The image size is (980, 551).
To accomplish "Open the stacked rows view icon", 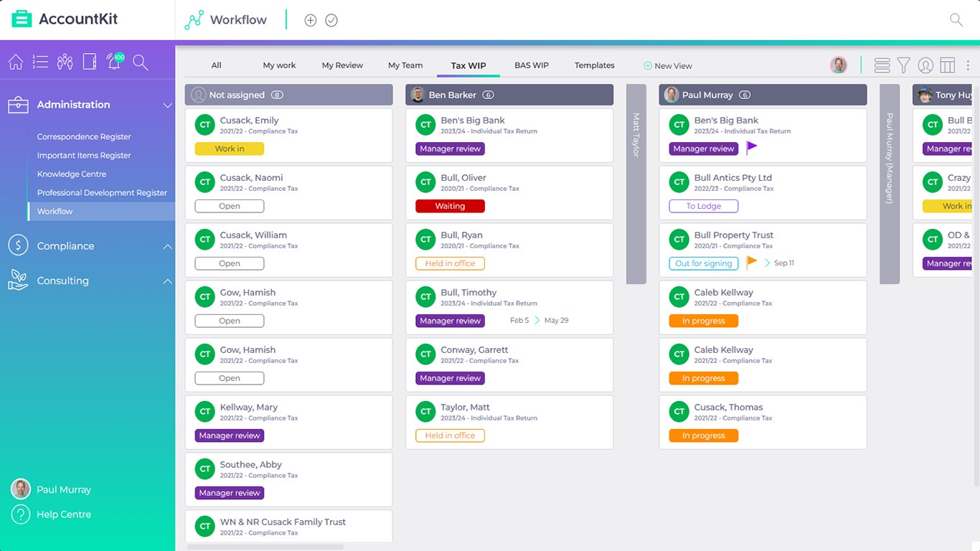I will pos(882,65).
